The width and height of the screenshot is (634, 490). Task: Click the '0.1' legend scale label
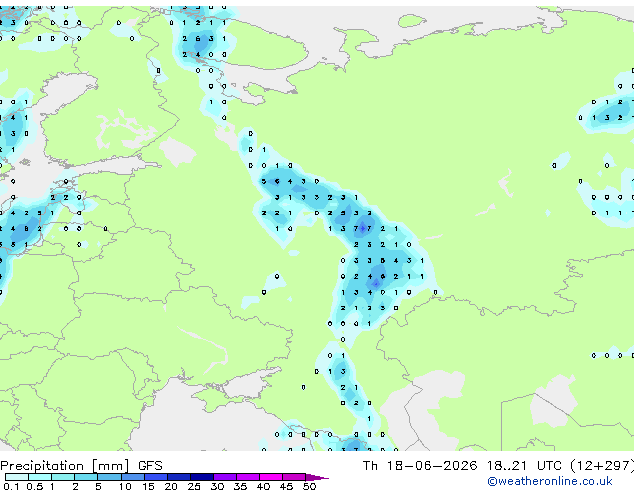pyautogui.click(x=11, y=486)
